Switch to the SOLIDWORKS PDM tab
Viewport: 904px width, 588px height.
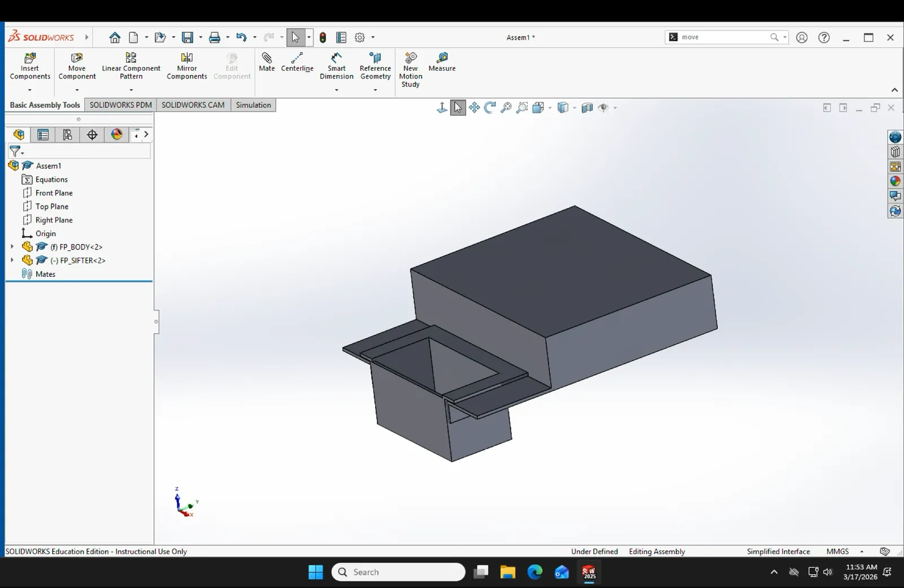coord(120,105)
